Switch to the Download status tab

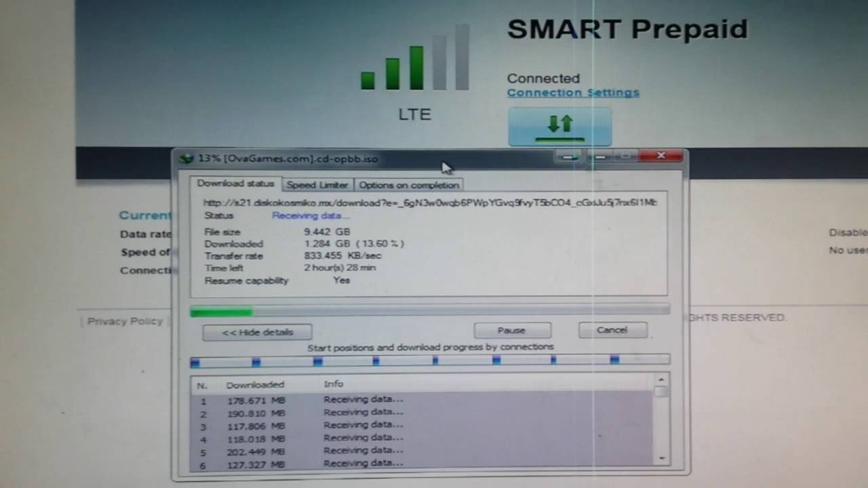click(235, 184)
